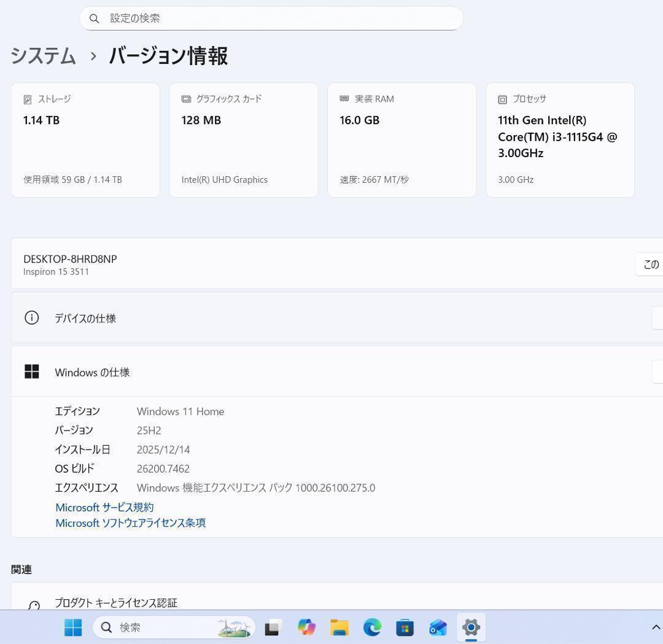
Task: Launch Microsoft Edge from taskbar
Action: point(372,627)
